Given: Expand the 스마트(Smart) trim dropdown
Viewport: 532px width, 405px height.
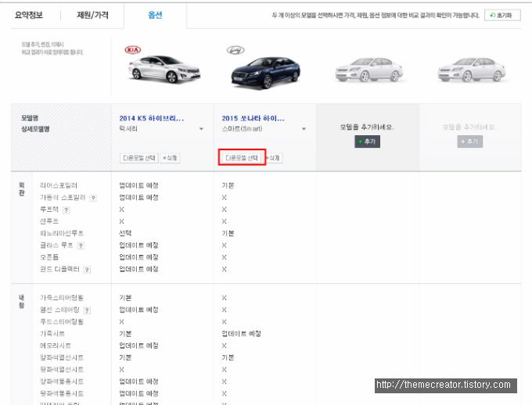Looking at the screenshot, I should tap(304, 129).
